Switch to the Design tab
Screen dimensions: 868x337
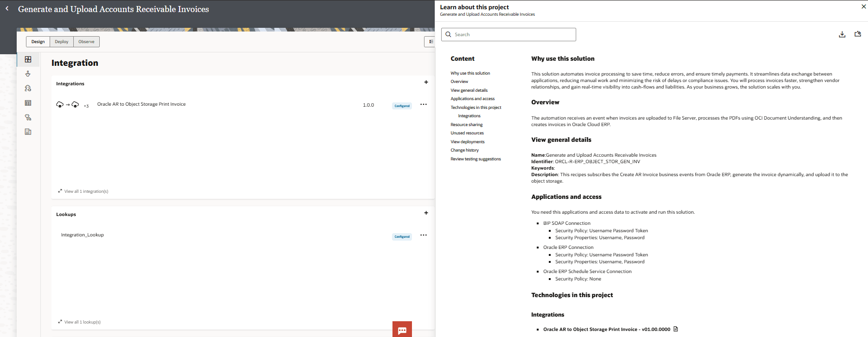(x=38, y=42)
